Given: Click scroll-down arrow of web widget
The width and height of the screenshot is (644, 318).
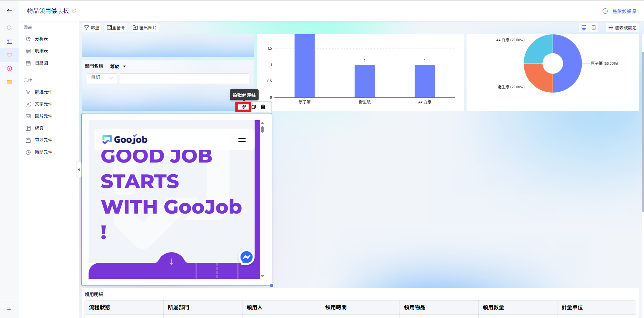Looking at the screenshot, I should click(262, 276).
